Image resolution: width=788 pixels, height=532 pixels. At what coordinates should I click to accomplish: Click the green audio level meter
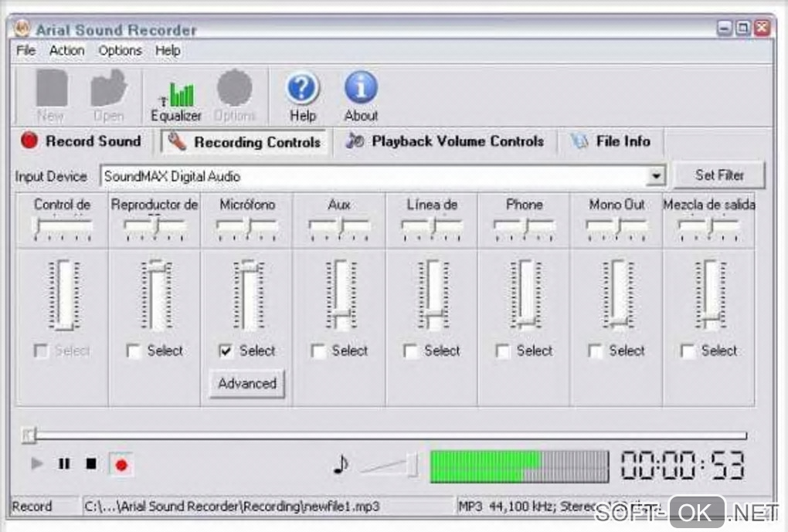519,466
